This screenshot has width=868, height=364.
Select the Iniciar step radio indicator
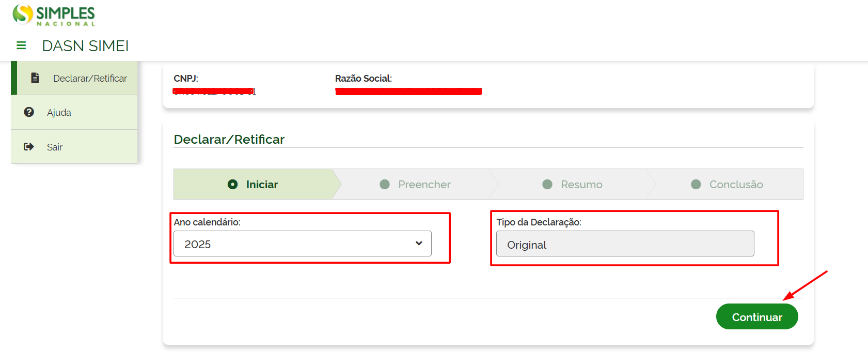233,185
